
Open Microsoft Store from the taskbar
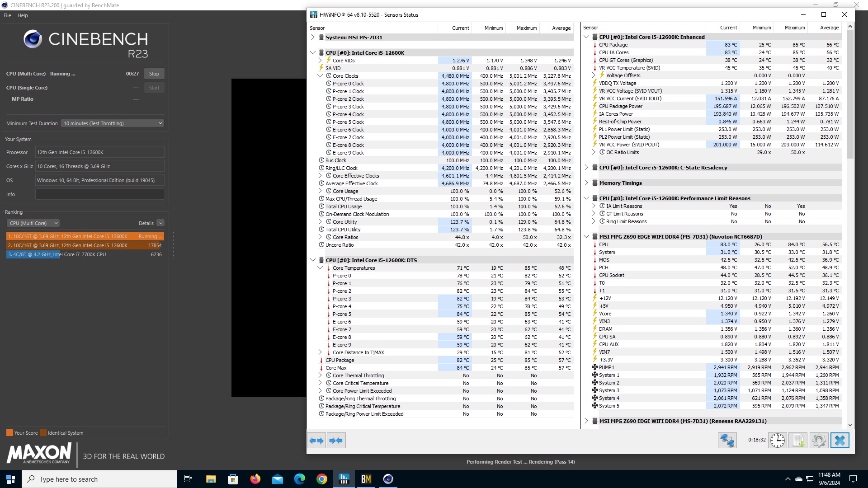pyautogui.click(x=233, y=479)
